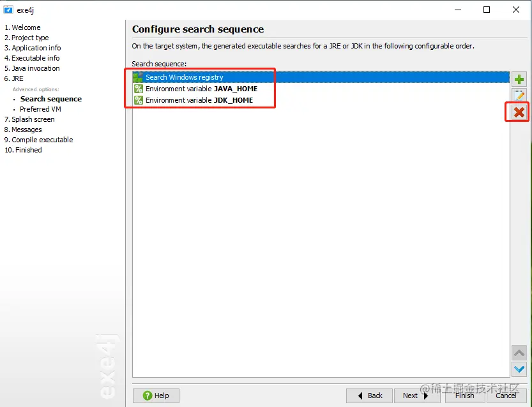Click the percent icon beside JAVA_HOME

point(138,89)
